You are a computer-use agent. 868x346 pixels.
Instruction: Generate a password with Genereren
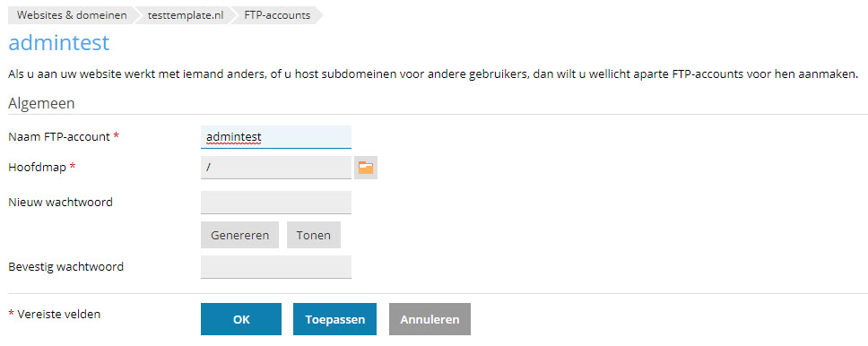239,235
